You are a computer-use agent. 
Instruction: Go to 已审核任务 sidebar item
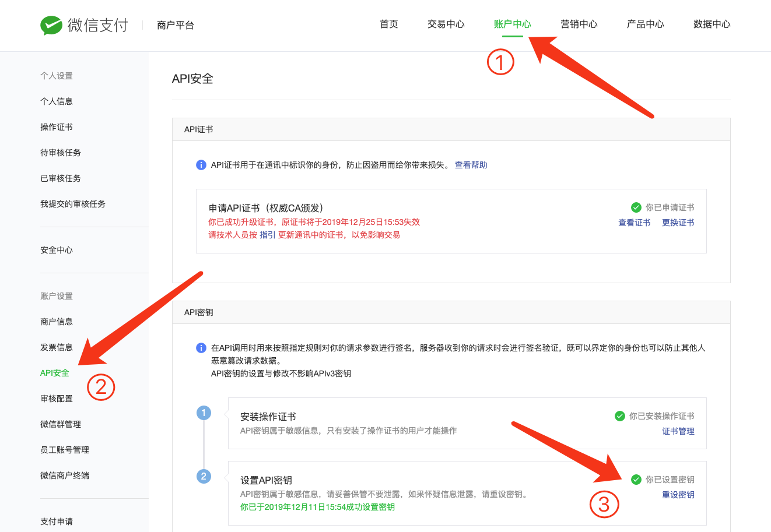pos(61,178)
